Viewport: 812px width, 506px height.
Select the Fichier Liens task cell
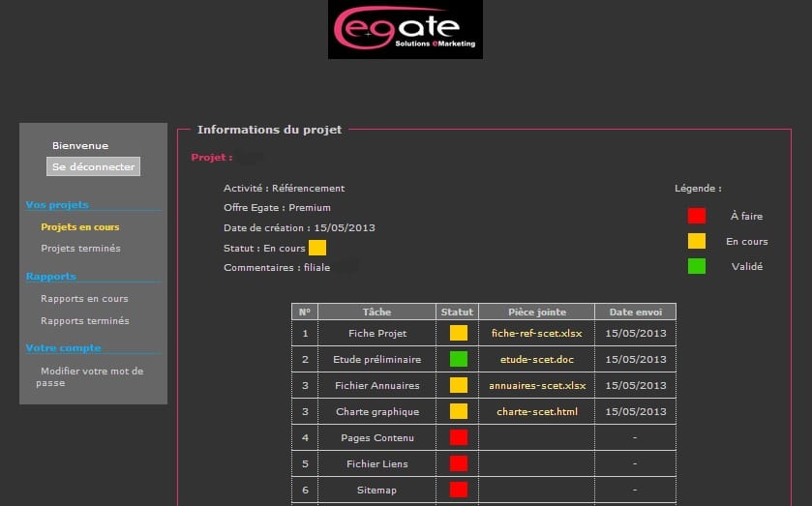377,463
